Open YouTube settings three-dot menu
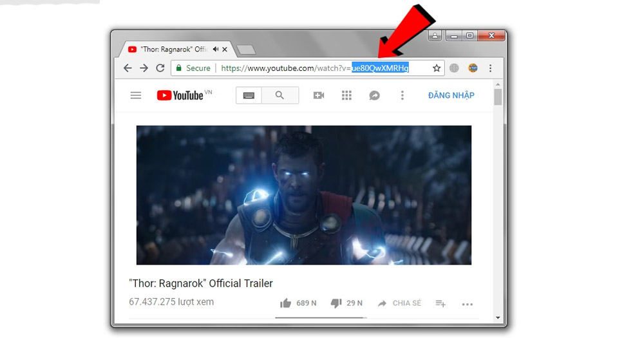This screenshot has height=338, width=644. 402,95
